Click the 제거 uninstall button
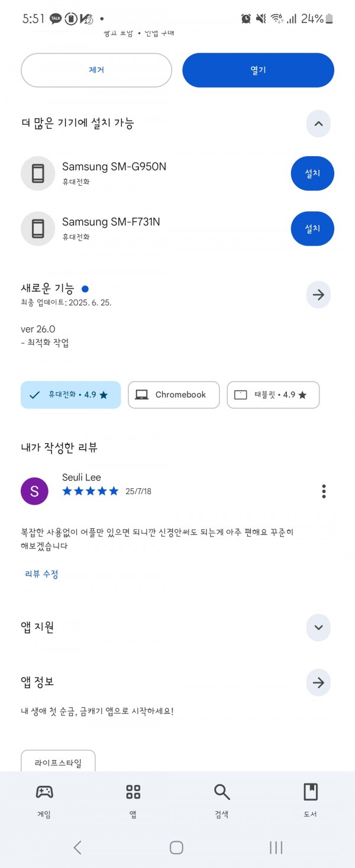Viewport: 355px width, 868px height. click(96, 70)
